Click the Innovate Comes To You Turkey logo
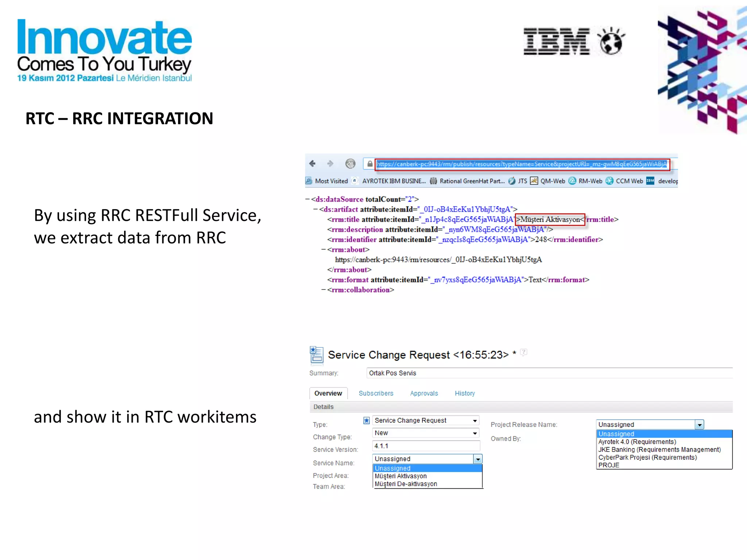Screen dimensions: 747x560 click(104, 50)
